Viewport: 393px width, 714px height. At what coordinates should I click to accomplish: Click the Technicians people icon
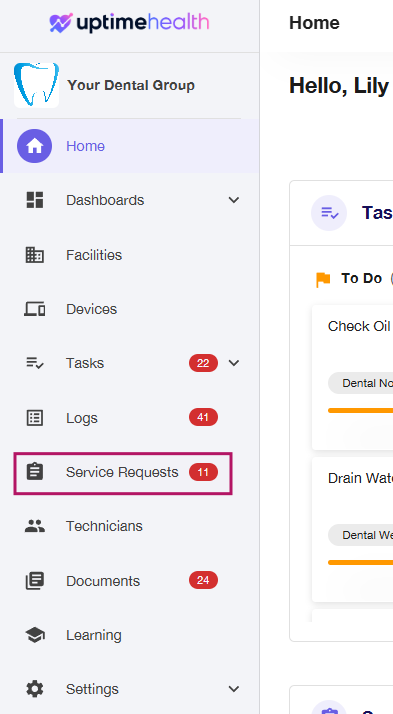click(35, 526)
